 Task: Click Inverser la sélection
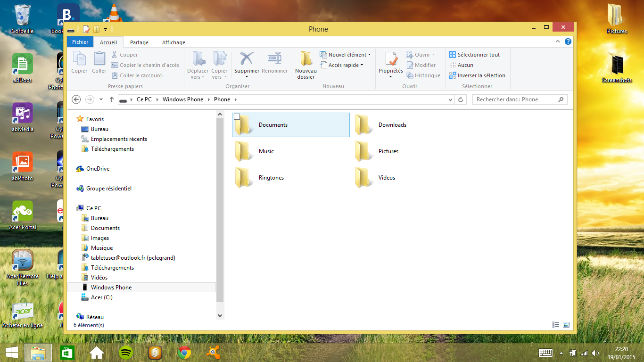(x=477, y=75)
